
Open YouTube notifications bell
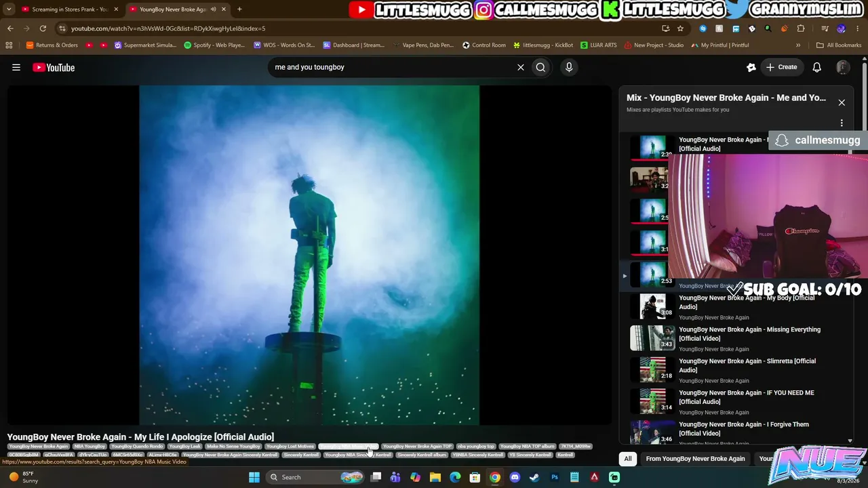point(817,67)
